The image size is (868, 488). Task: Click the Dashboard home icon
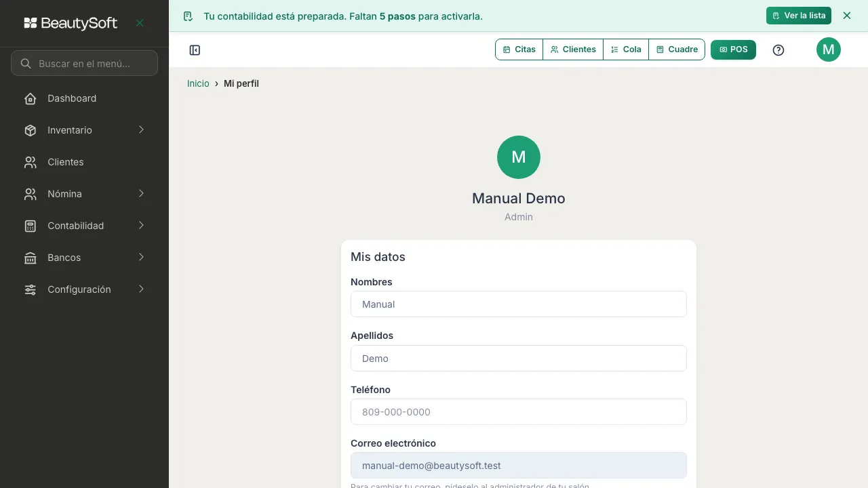click(31, 98)
